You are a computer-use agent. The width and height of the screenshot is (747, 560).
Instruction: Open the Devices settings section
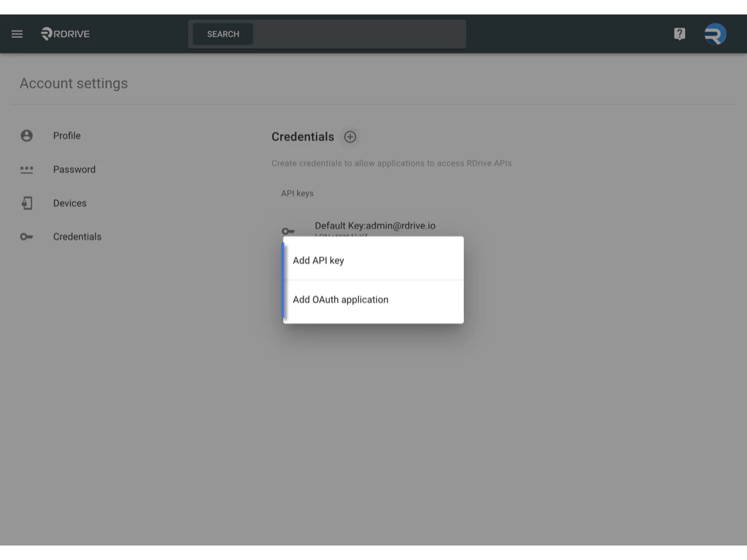[x=70, y=203]
